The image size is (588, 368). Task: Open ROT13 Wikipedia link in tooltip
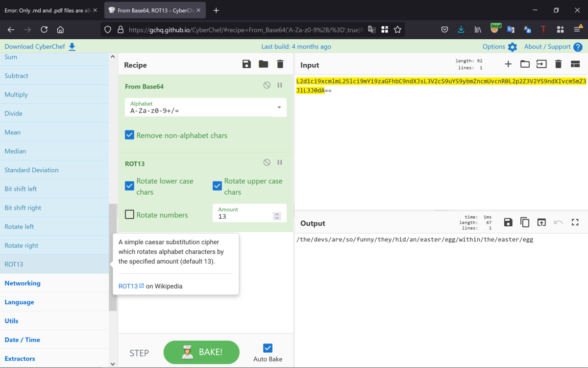(131, 286)
